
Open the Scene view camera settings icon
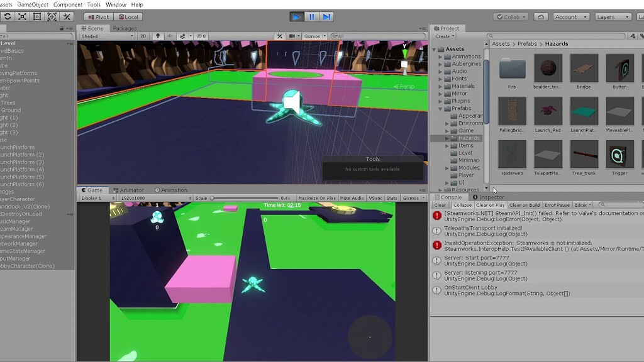[293, 36]
